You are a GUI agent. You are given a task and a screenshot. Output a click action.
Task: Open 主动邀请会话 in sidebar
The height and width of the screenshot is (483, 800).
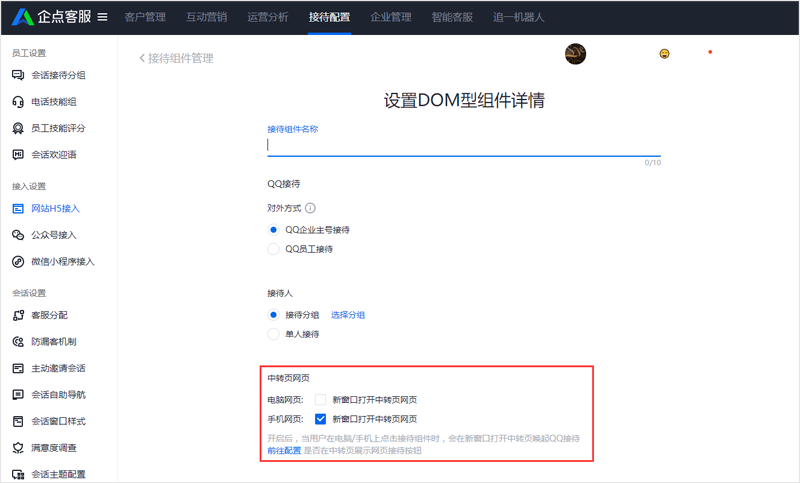(58, 368)
